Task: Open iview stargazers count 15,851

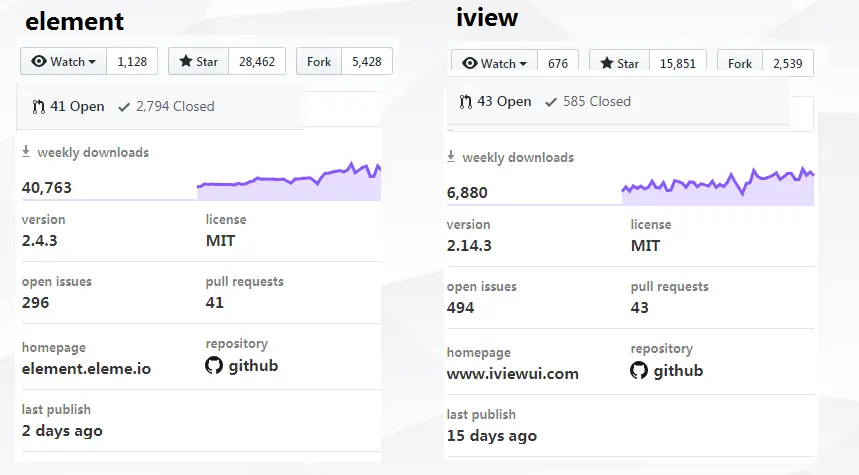Action: click(678, 62)
